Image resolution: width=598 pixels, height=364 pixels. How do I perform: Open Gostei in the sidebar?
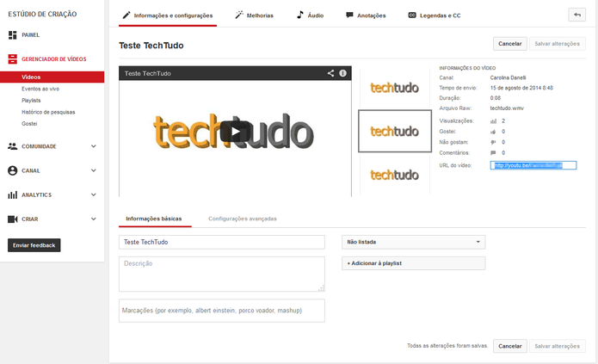tap(29, 124)
